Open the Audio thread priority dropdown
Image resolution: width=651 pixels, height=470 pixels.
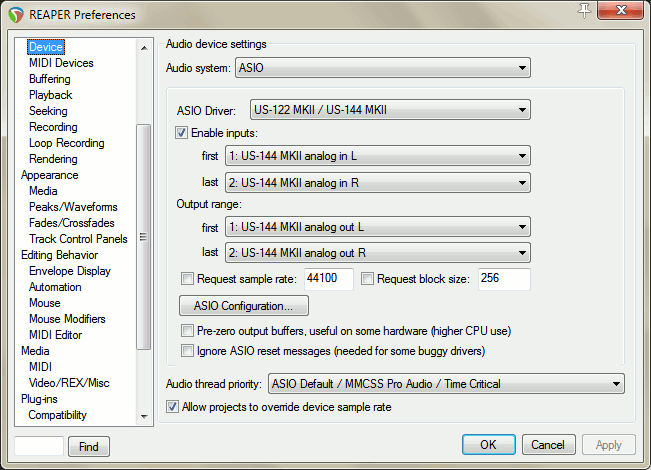446,384
